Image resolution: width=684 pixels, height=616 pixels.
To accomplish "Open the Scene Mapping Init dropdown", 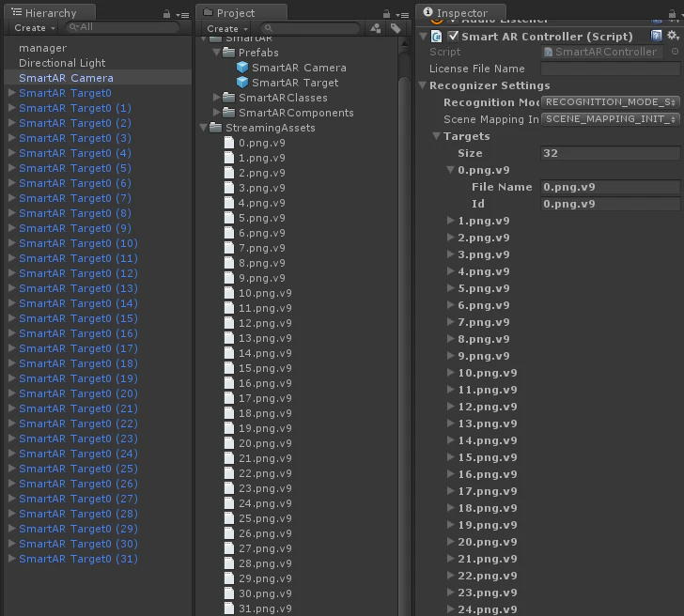I will [611, 119].
